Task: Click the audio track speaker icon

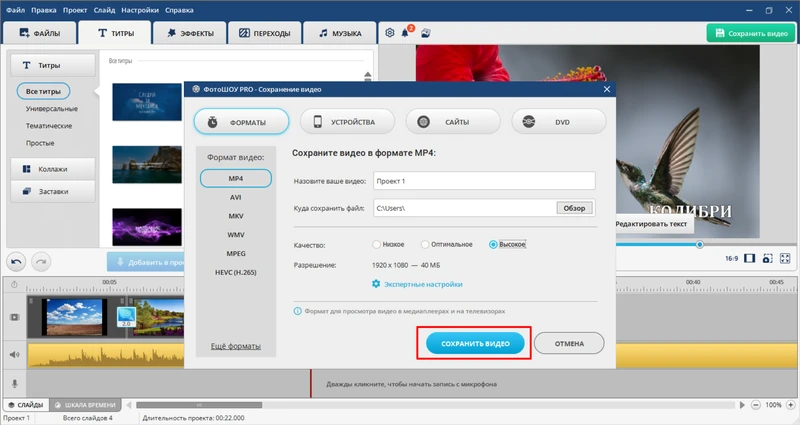Action: pyautogui.click(x=14, y=353)
